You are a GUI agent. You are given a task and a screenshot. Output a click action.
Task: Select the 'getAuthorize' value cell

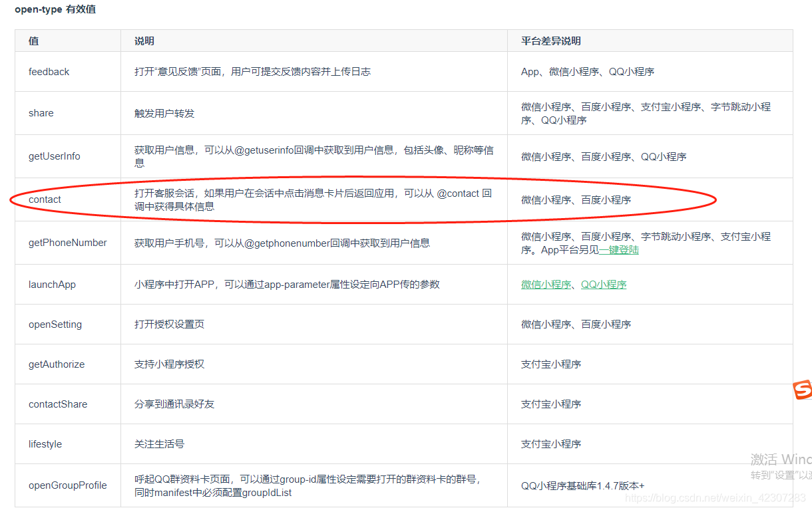click(68, 364)
